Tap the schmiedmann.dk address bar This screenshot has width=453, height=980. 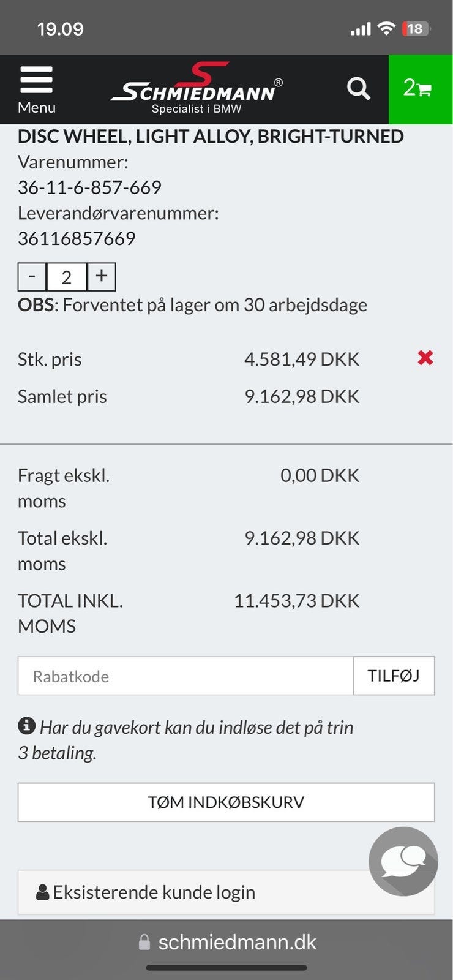(x=236, y=942)
